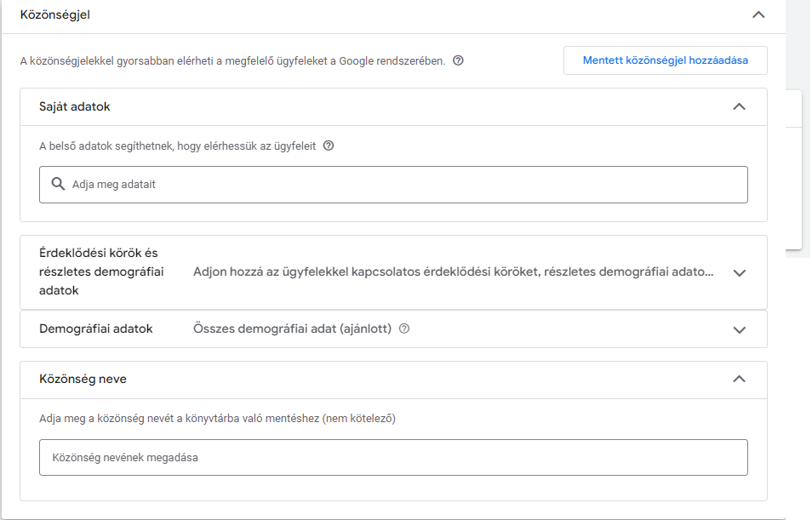Viewport: 812px width, 520px height.
Task: Click the Saját adatok header label
Action: pyautogui.click(x=75, y=107)
